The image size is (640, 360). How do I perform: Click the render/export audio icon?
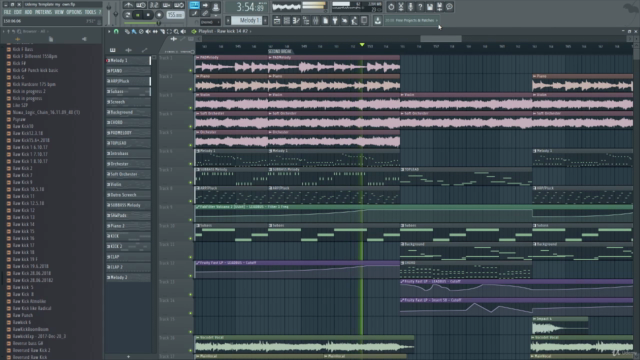pos(440,7)
